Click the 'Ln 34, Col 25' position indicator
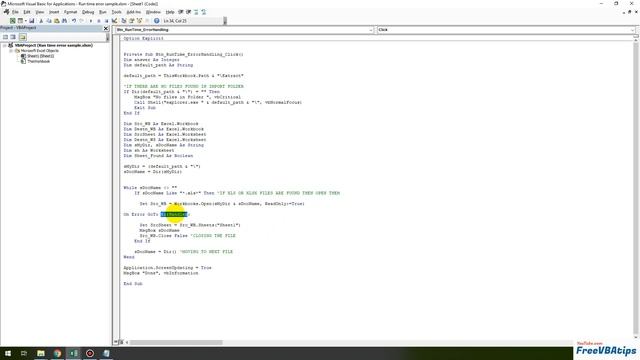The width and height of the screenshot is (640, 360). [x=175, y=21]
